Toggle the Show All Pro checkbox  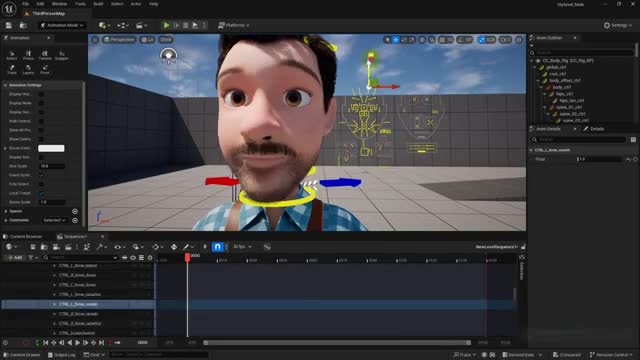41,130
